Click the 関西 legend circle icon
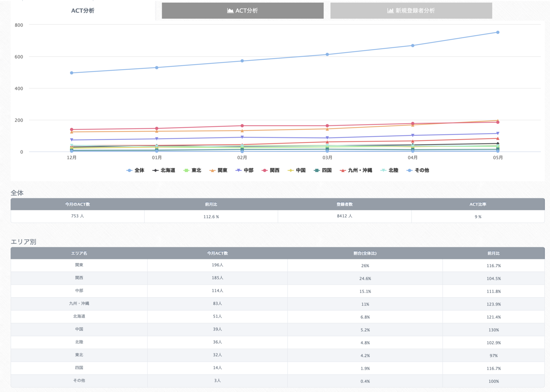550x392 pixels. click(x=264, y=170)
